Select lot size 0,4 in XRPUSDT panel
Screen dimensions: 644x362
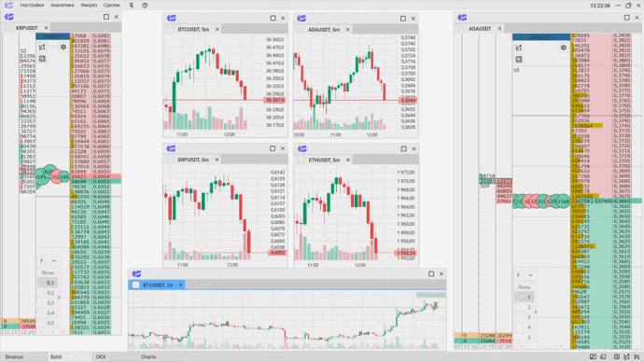(x=48, y=313)
